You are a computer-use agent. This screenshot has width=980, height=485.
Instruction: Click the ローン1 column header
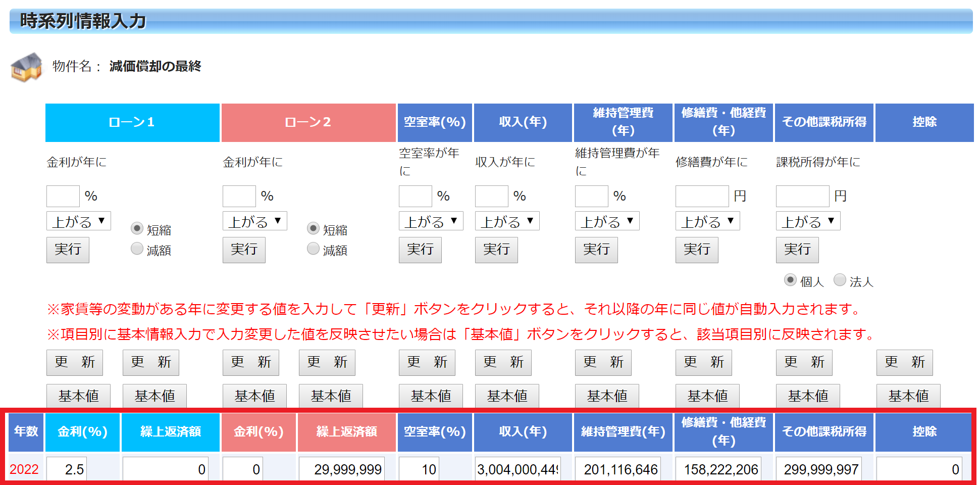(132, 123)
